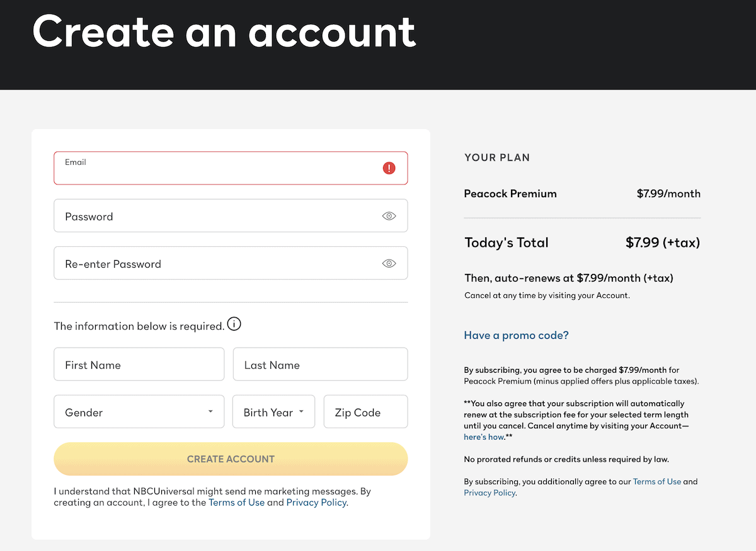Viewport: 756px width, 551px height.
Task: Open the Have a promo code link
Action: pos(517,335)
